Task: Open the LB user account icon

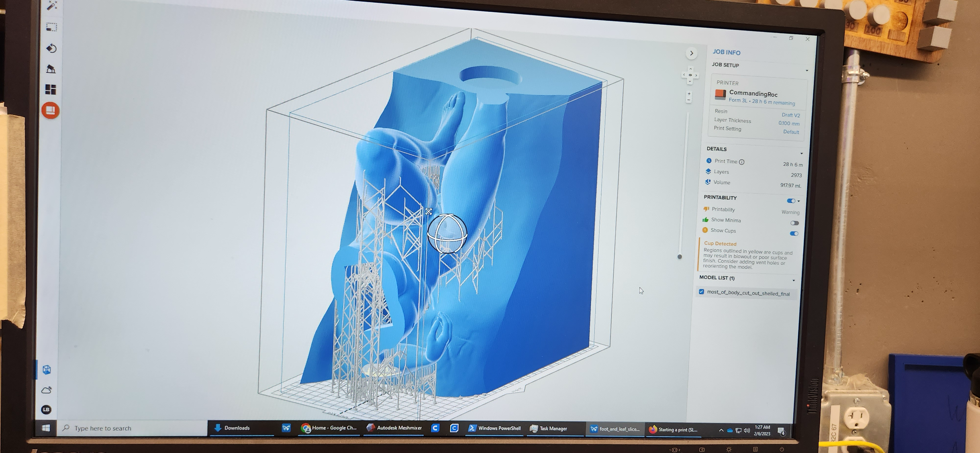Action: point(46,409)
